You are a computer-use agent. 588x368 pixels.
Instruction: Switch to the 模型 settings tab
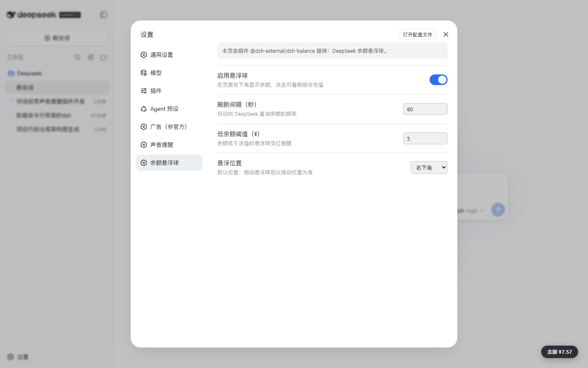pos(169,73)
